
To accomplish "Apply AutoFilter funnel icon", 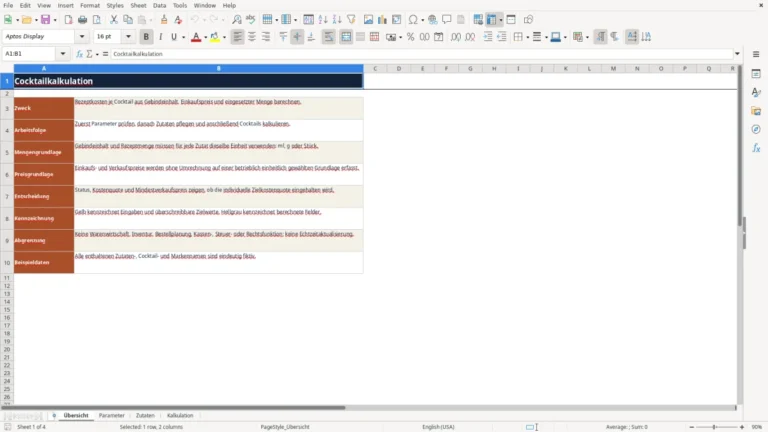I will 351,20.
